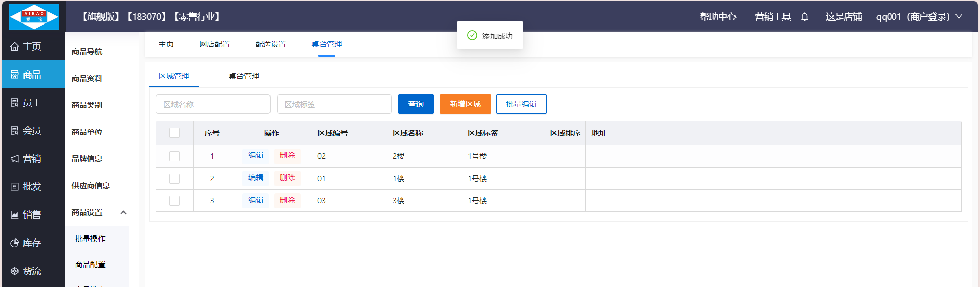Focus the 区域名称 search field
This screenshot has width=980, height=287.
coord(213,104)
